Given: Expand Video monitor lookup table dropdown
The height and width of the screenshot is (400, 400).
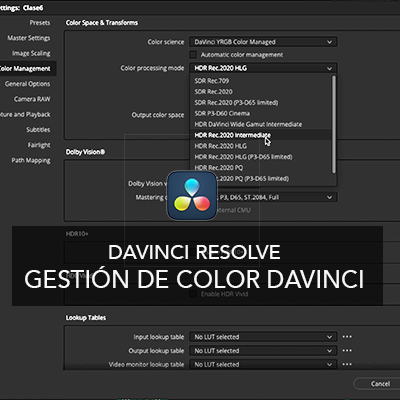Looking at the screenshot, I should click(x=263, y=364).
